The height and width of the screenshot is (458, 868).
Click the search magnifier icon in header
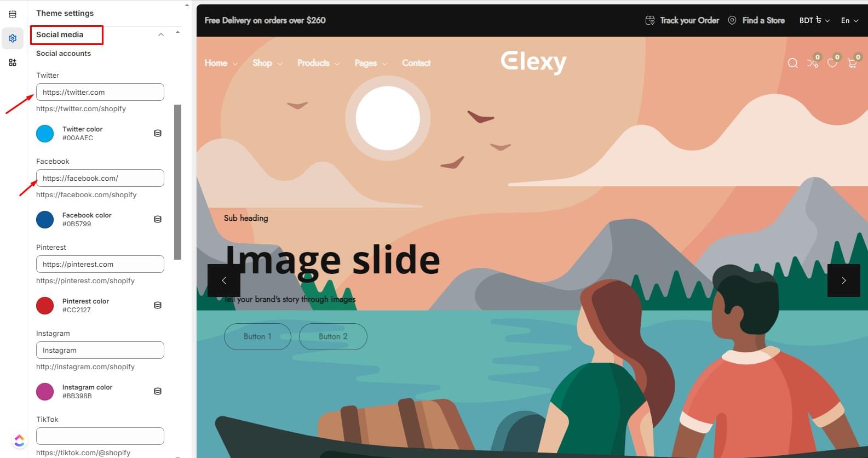[792, 64]
